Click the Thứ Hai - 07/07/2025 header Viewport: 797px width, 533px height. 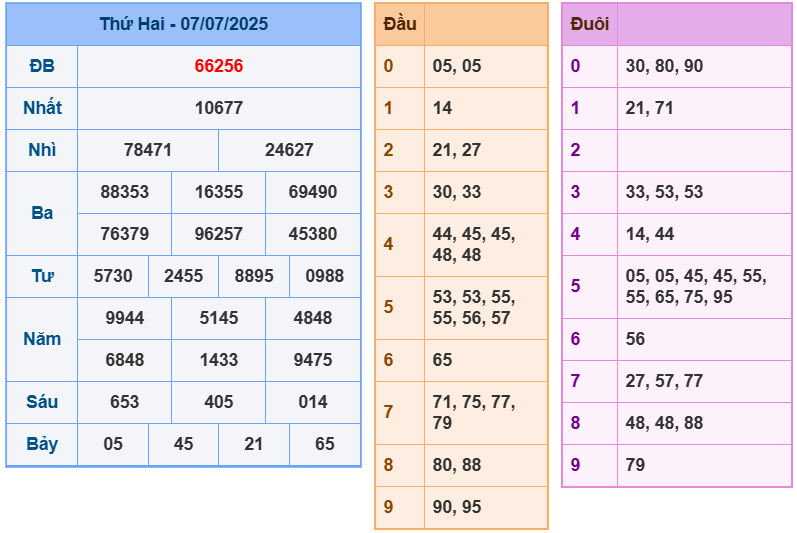183,24
